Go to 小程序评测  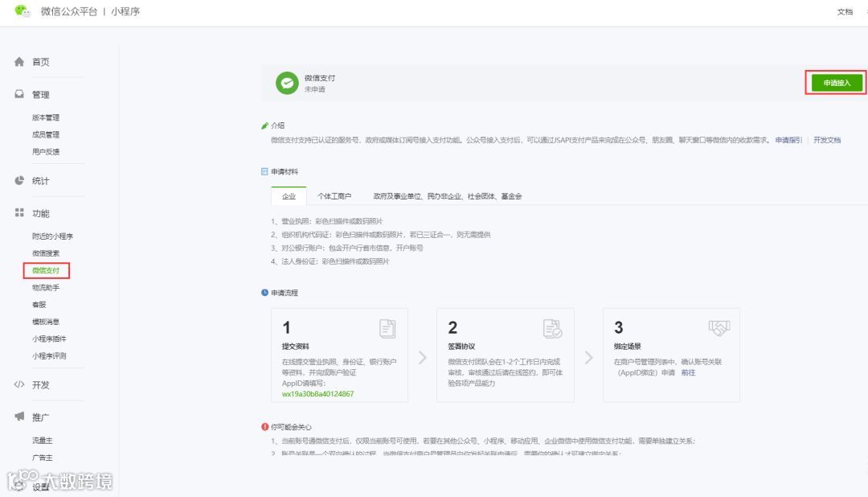coord(49,356)
